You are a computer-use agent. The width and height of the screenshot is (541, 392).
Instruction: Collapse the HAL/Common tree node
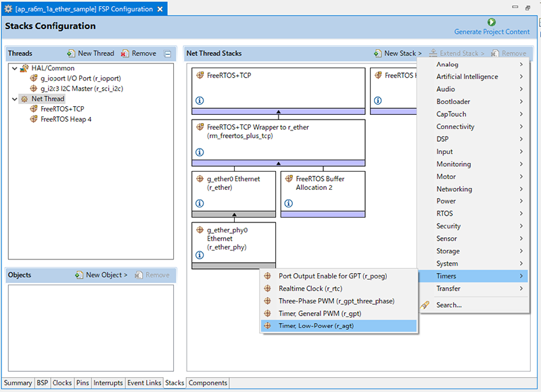(14, 68)
